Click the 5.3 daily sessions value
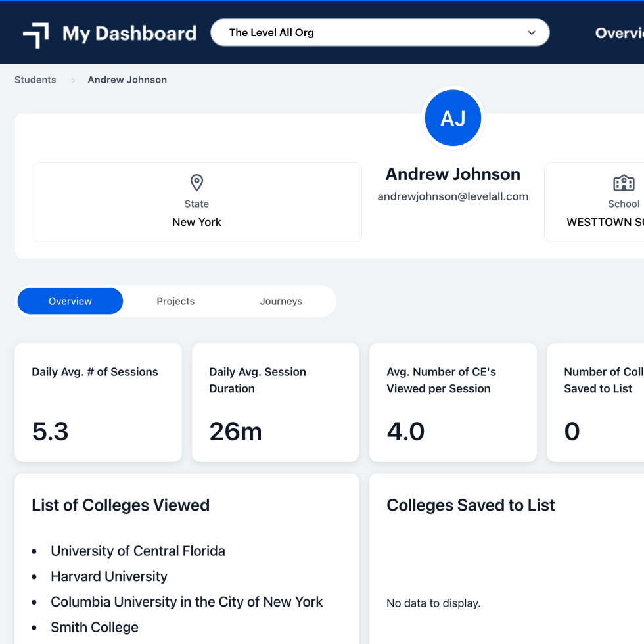This screenshot has width=644, height=644. pyautogui.click(x=50, y=432)
